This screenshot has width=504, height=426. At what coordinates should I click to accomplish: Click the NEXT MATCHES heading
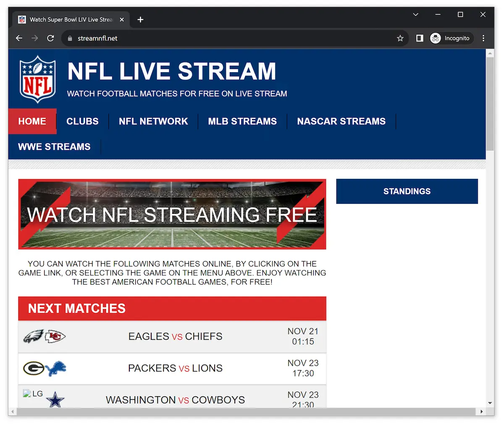click(77, 308)
